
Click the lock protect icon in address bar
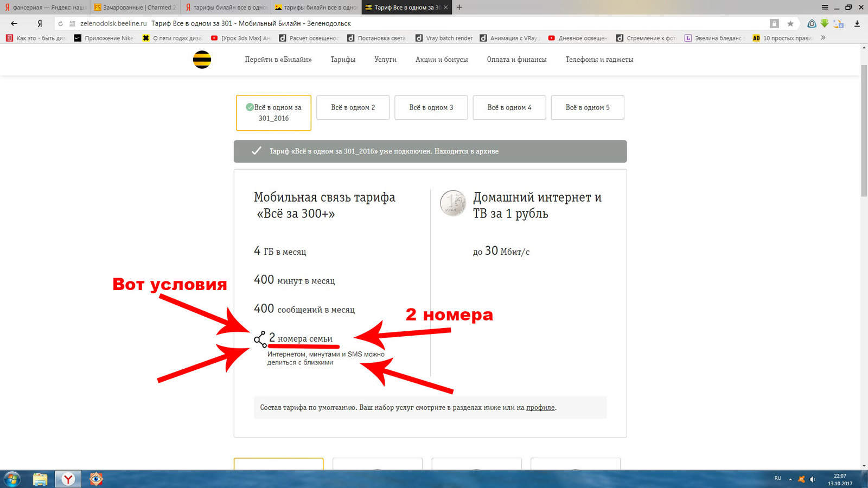click(x=774, y=23)
